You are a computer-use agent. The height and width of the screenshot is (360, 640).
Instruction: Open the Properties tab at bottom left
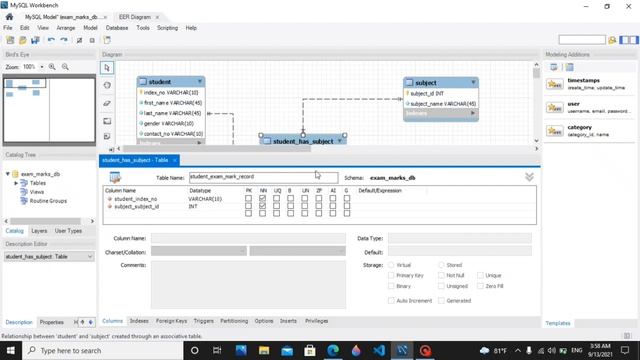pos(51,322)
